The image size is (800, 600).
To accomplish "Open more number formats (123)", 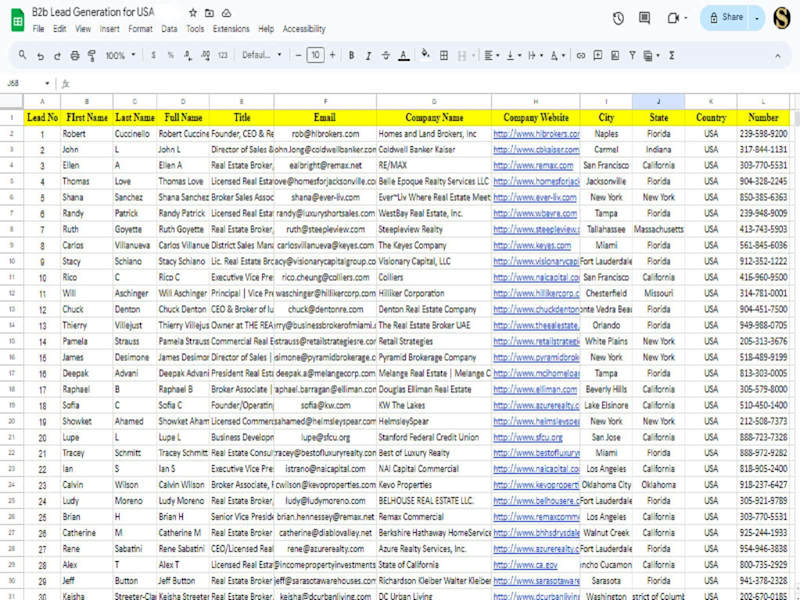I will pos(223,55).
